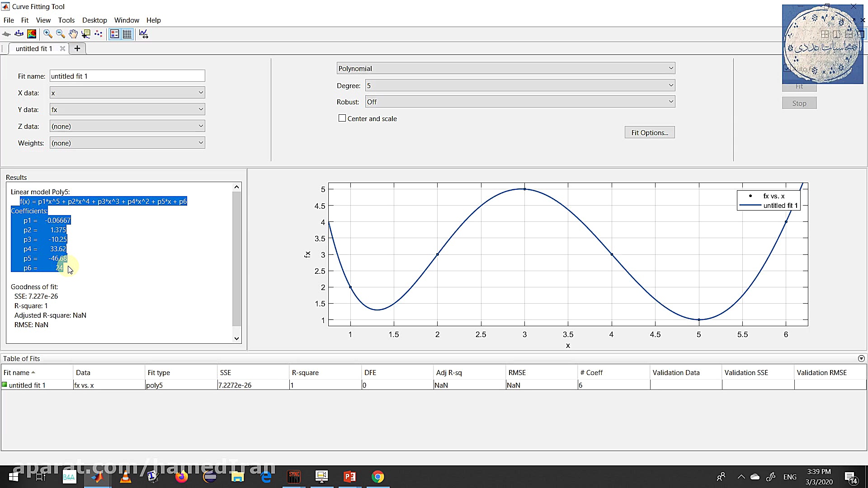
Task: Click the Contour Plot colored icon
Action: click(32, 34)
